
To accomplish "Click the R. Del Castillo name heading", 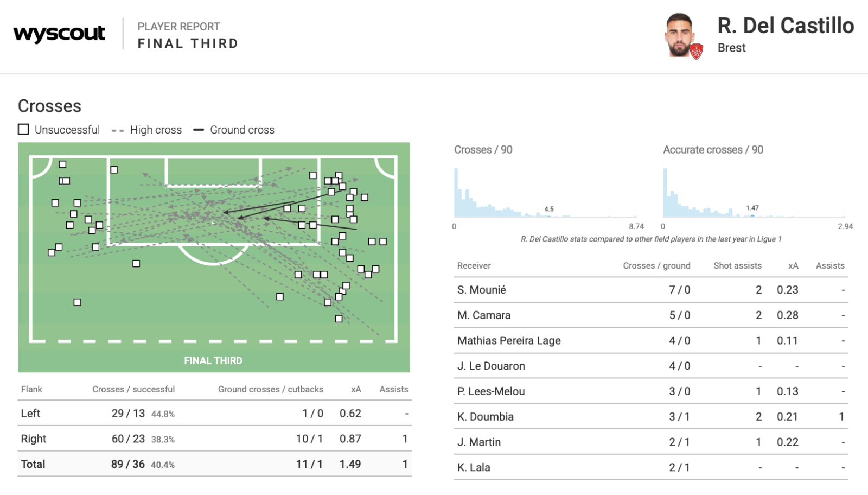I will point(786,26).
